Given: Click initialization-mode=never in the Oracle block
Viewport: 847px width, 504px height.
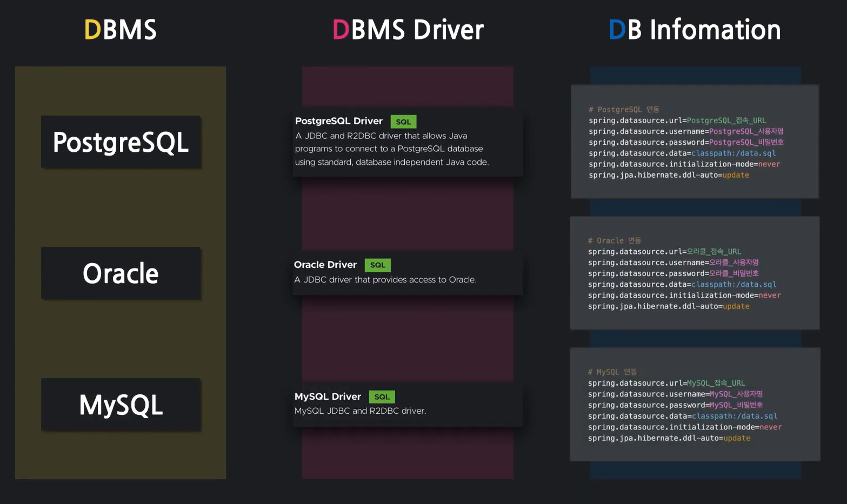Looking at the screenshot, I should tap(684, 295).
